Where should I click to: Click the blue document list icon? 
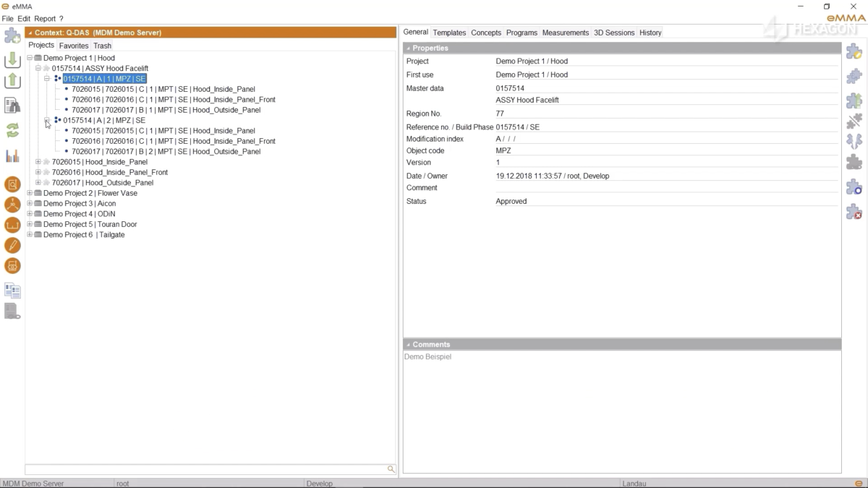click(x=12, y=291)
